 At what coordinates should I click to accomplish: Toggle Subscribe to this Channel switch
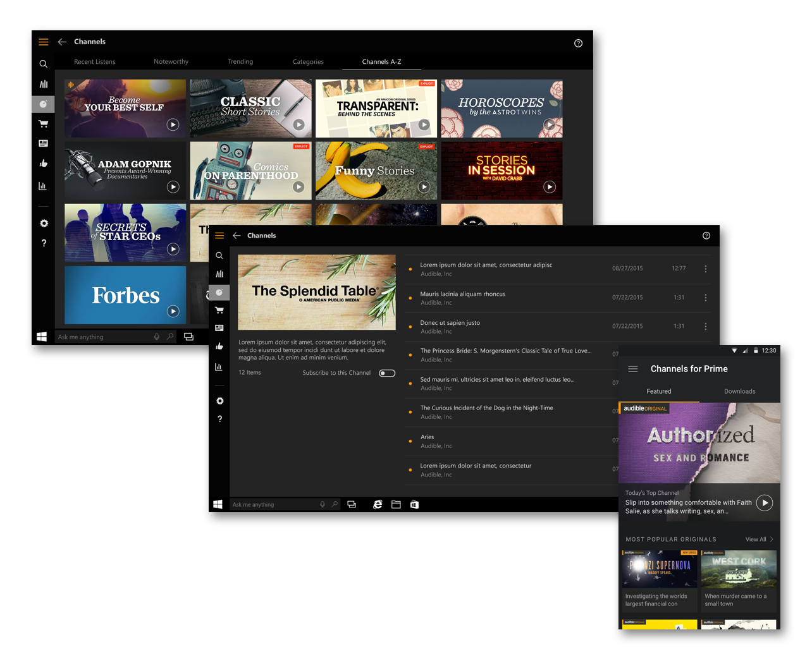pyautogui.click(x=387, y=373)
